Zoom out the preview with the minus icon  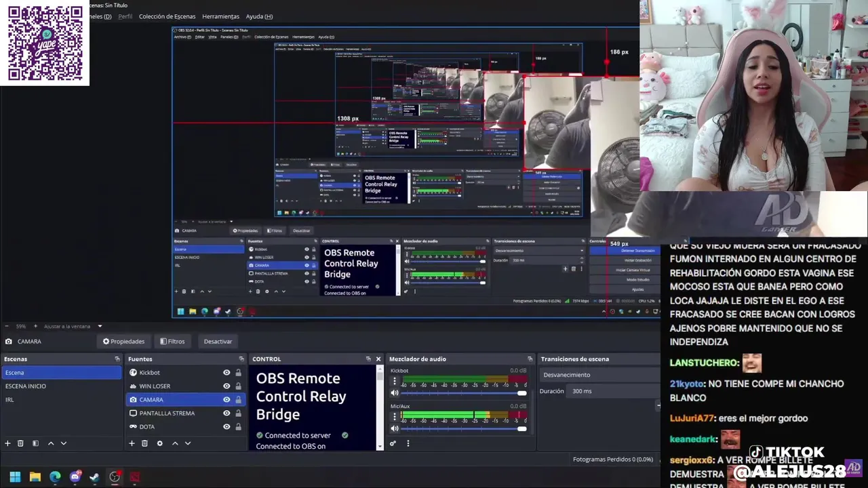click(7, 326)
